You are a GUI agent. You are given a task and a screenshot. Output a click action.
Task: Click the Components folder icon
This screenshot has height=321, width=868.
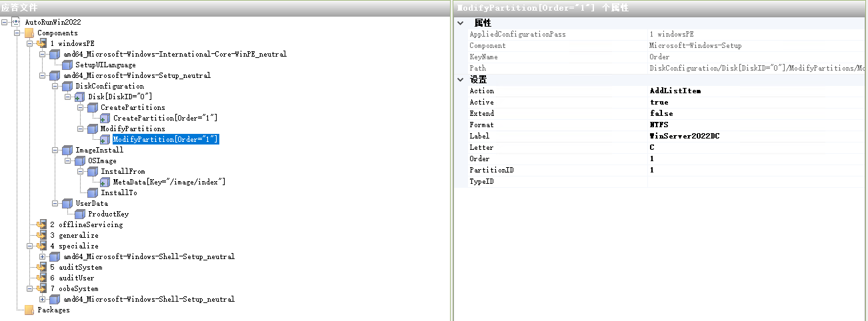pos(29,33)
